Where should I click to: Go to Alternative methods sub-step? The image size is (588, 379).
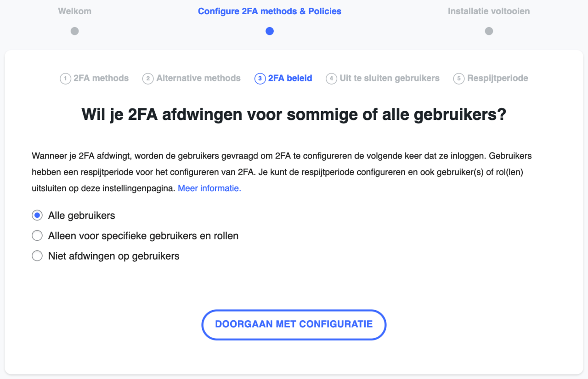coord(198,78)
